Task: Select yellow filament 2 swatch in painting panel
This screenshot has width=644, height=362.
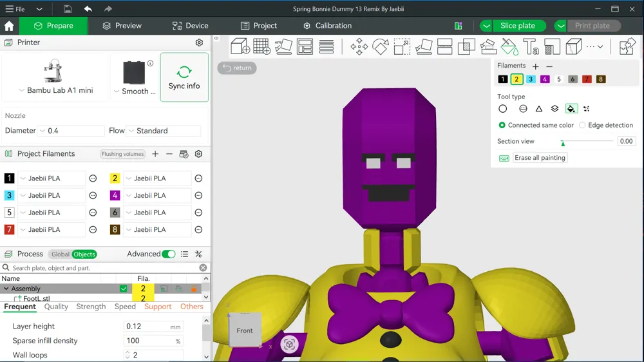Action: (x=516, y=79)
